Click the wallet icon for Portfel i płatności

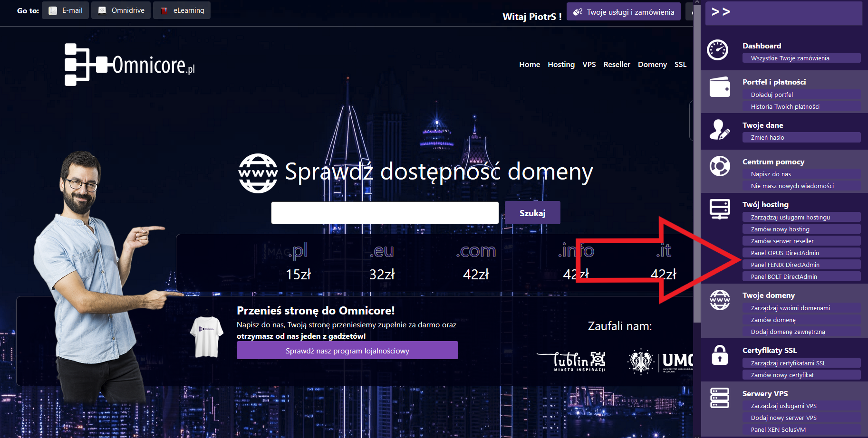pos(719,87)
